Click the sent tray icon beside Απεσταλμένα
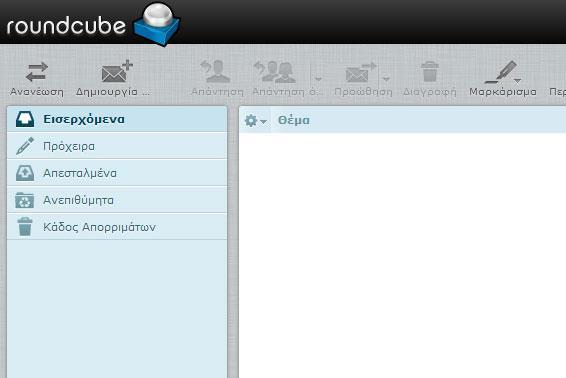 point(25,173)
